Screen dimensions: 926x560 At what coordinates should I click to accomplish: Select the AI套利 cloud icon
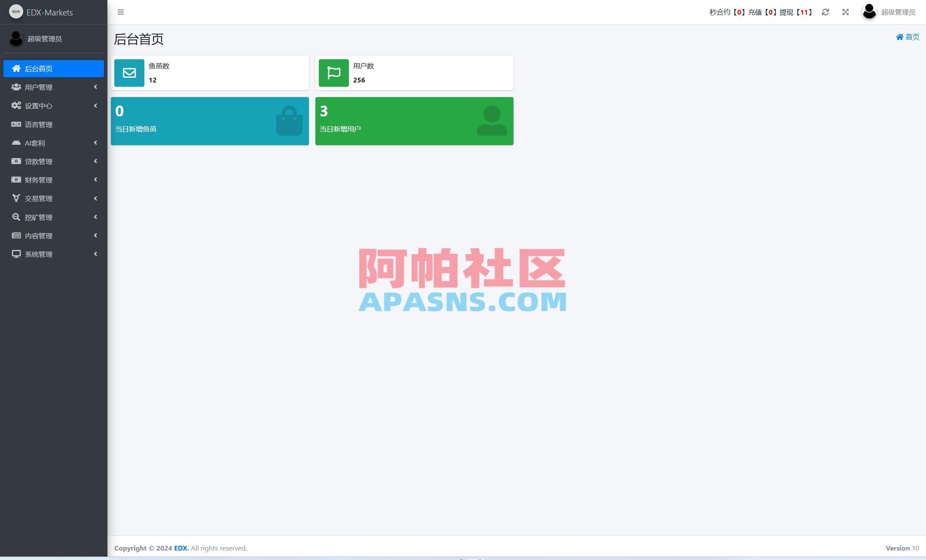tap(16, 143)
